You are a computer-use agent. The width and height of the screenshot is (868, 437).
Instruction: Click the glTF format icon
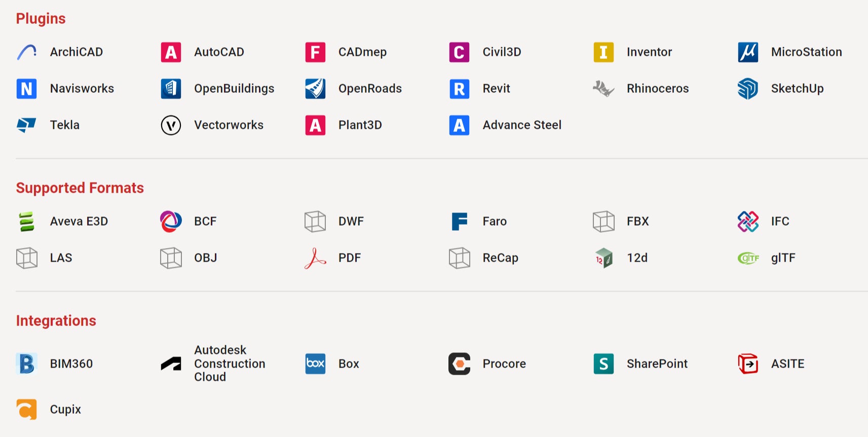pyautogui.click(x=748, y=258)
